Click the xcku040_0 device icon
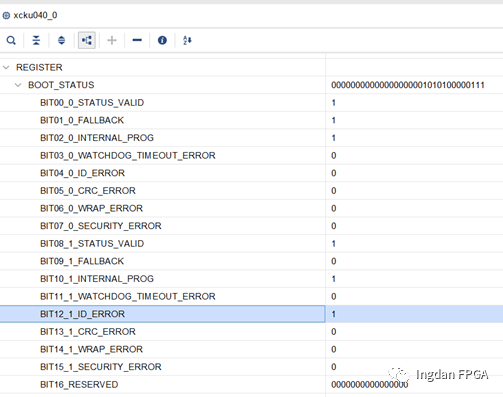 [6, 15]
